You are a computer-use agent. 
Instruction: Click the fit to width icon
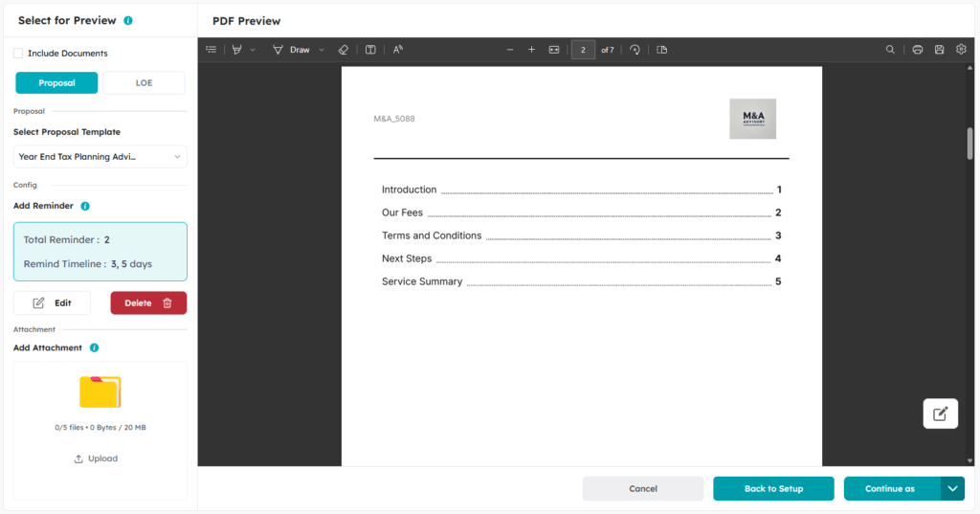click(554, 50)
